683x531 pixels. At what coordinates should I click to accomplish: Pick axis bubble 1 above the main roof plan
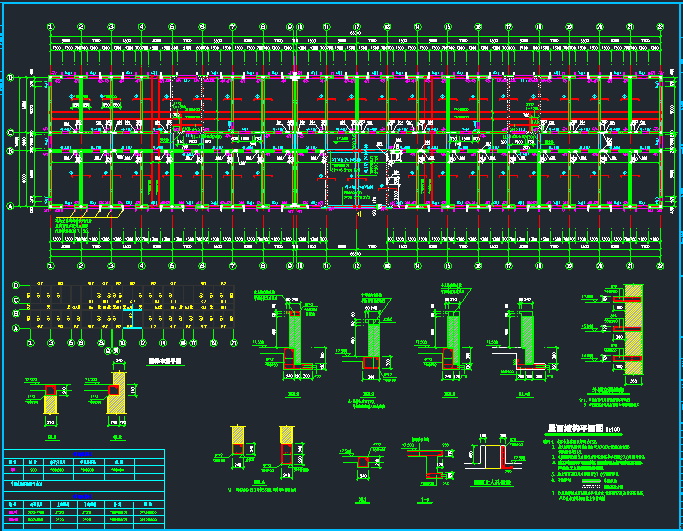coord(51,27)
